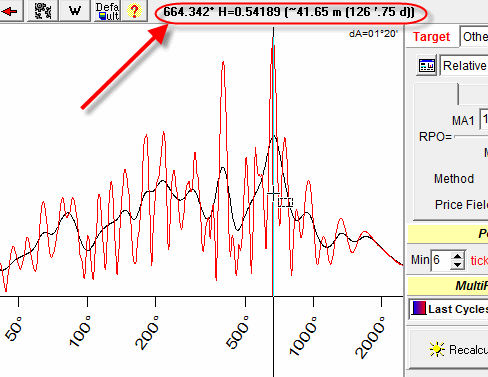Click the Default settings toolbar button
This screenshot has height=377, width=488.
107,11
